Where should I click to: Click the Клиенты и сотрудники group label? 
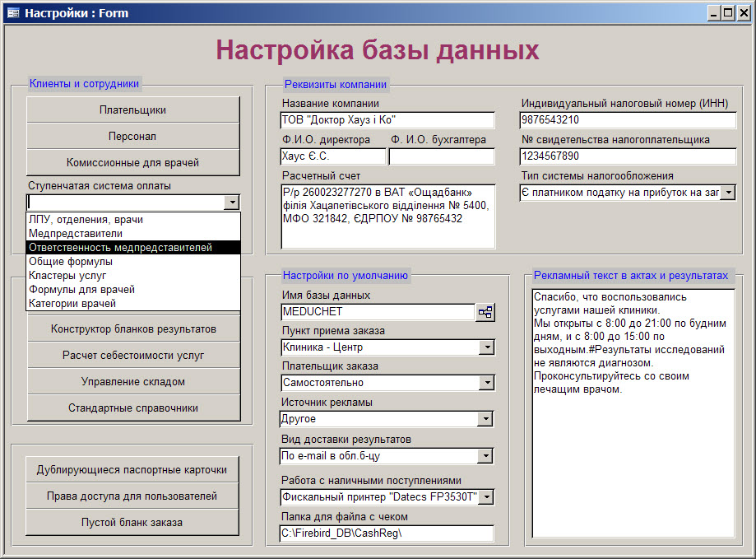click(85, 83)
